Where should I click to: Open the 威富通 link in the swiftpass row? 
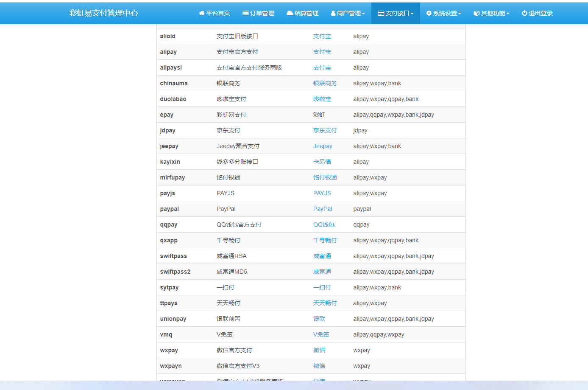322,256
